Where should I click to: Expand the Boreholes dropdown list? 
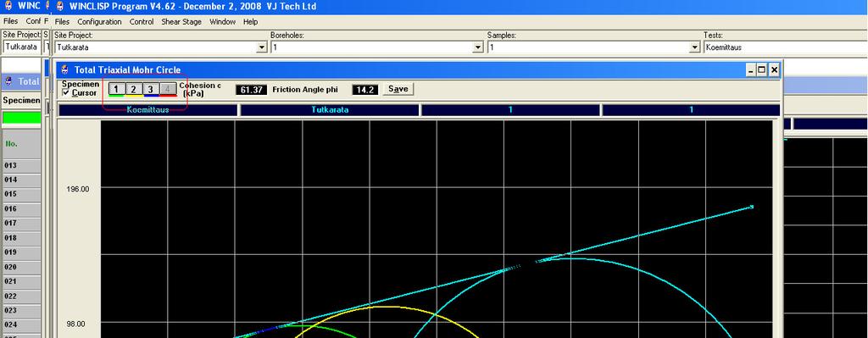click(479, 47)
